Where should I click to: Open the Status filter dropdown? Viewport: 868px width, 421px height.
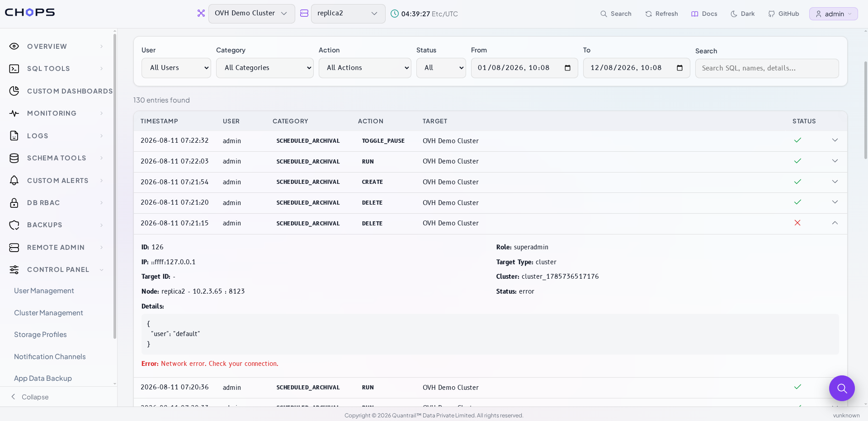pos(441,68)
